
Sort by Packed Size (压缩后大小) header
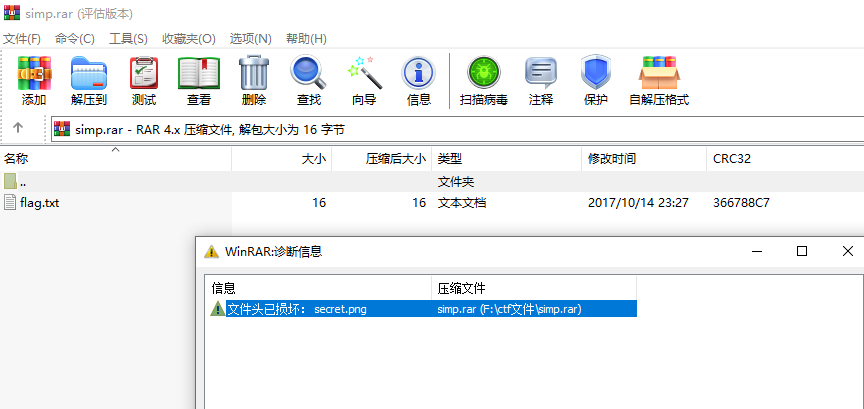(381, 159)
